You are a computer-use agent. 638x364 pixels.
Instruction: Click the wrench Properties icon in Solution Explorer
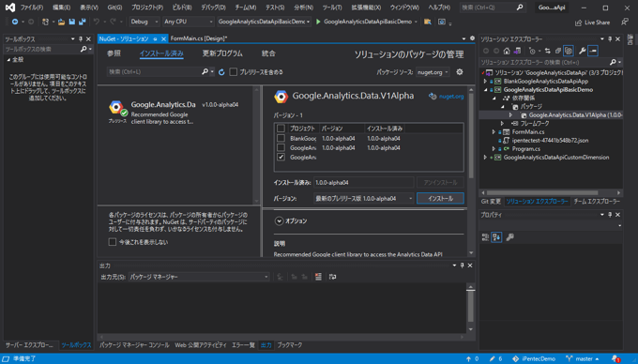[x=583, y=51]
